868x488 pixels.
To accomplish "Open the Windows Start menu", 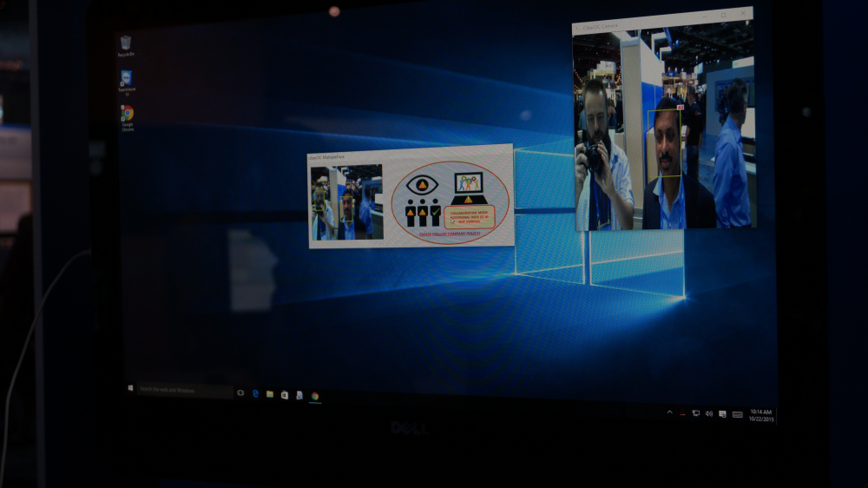I will (131, 388).
